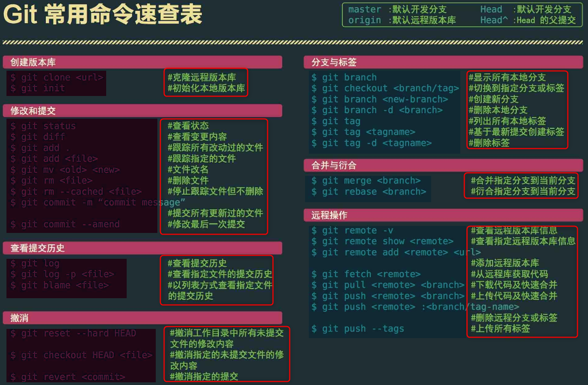The image size is (588, 385).
Task: Click the "$ git clone <url>" command
Action: (57, 77)
